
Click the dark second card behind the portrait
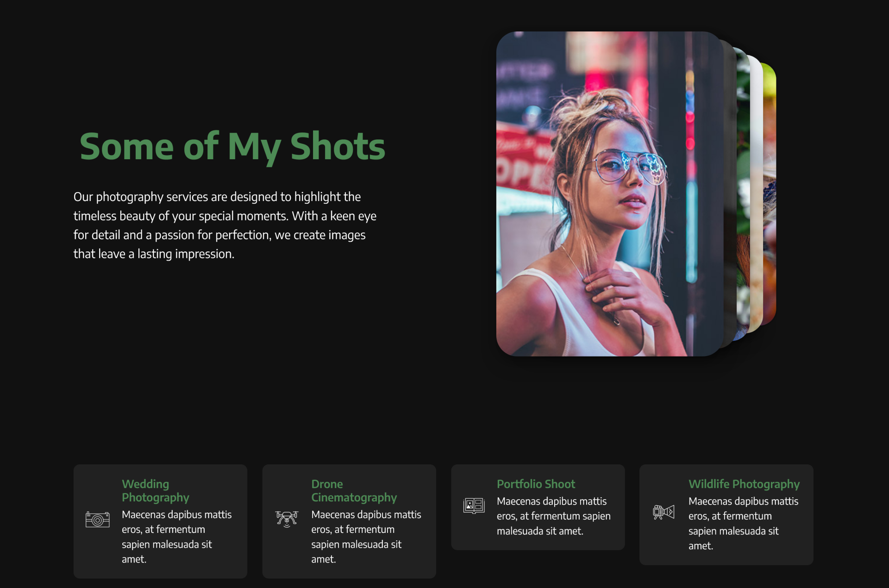[730, 194]
